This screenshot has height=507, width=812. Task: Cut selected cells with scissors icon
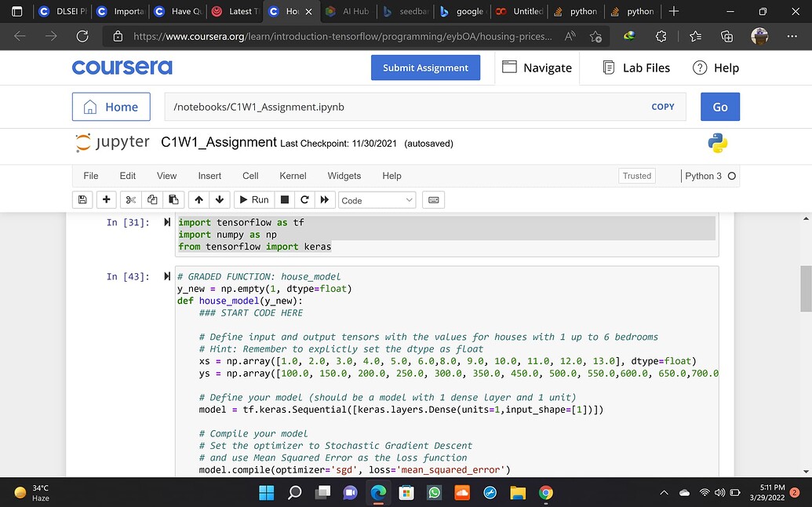pyautogui.click(x=131, y=200)
